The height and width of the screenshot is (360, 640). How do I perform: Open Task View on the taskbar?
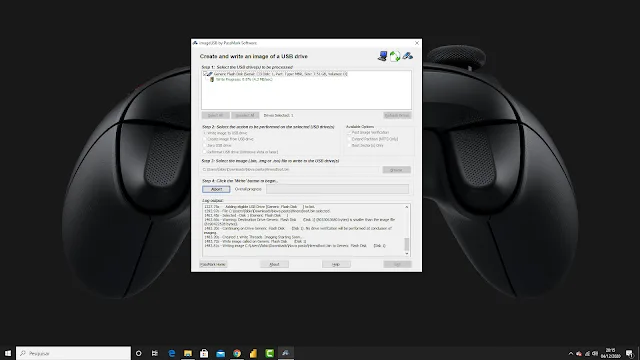(x=155, y=353)
